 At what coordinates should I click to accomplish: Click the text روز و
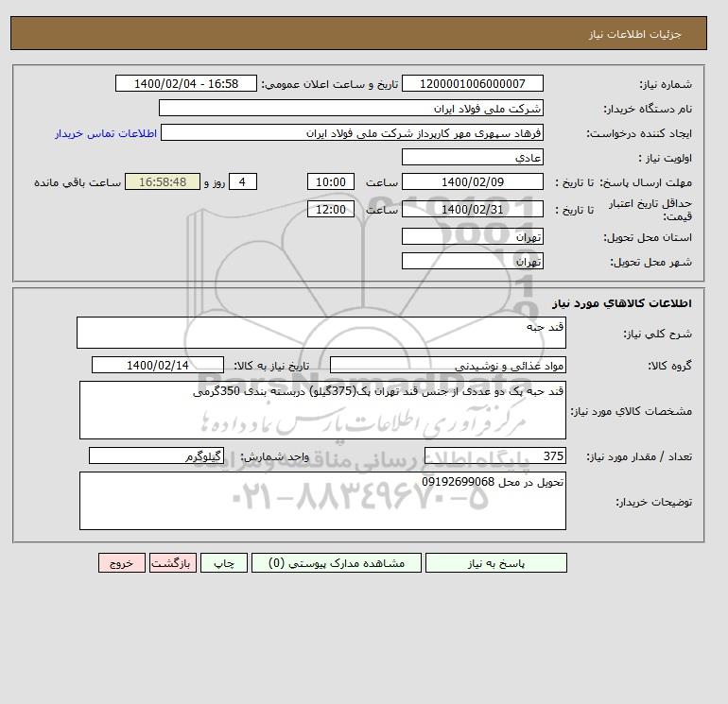(x=215, y=182)
